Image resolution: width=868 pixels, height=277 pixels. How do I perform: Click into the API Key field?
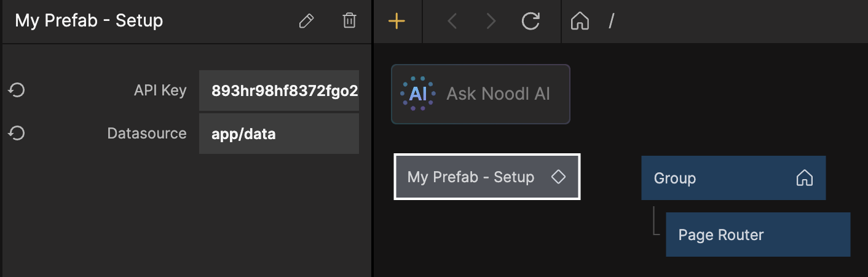(x=279, y=90)
